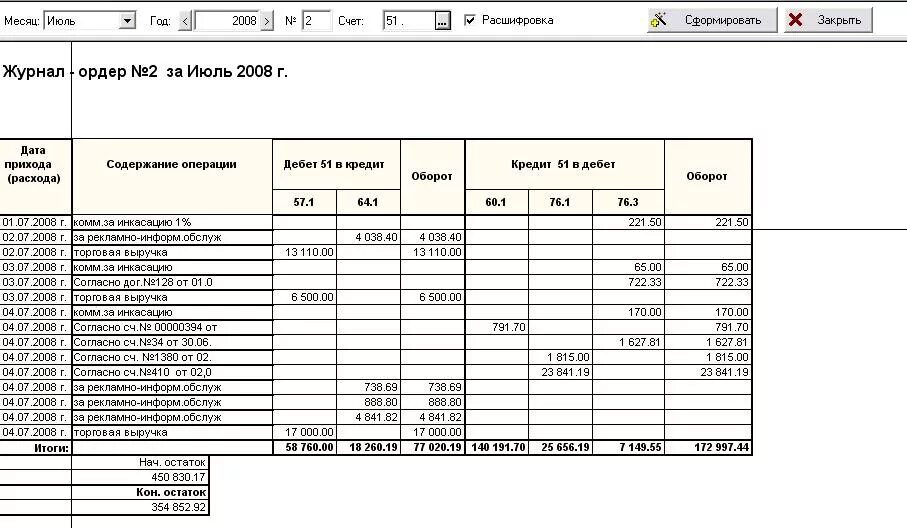This screenshot has height=528, width=907.
Task: Select column header 60.1
Action: (x=496, y=202)
